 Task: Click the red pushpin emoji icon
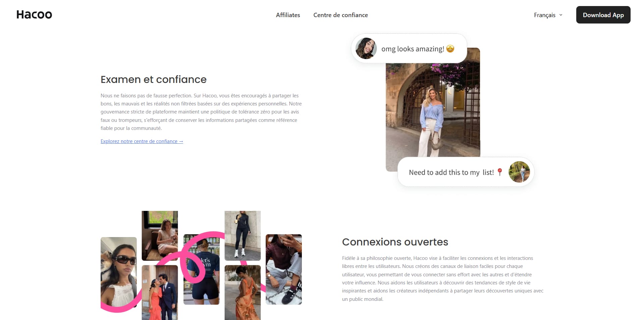tap(499, 172)
